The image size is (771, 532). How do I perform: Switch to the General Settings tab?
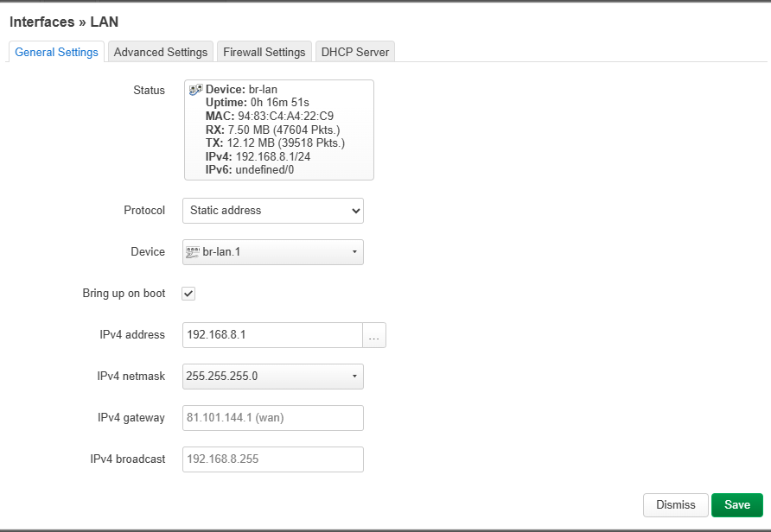click(56, 52)
